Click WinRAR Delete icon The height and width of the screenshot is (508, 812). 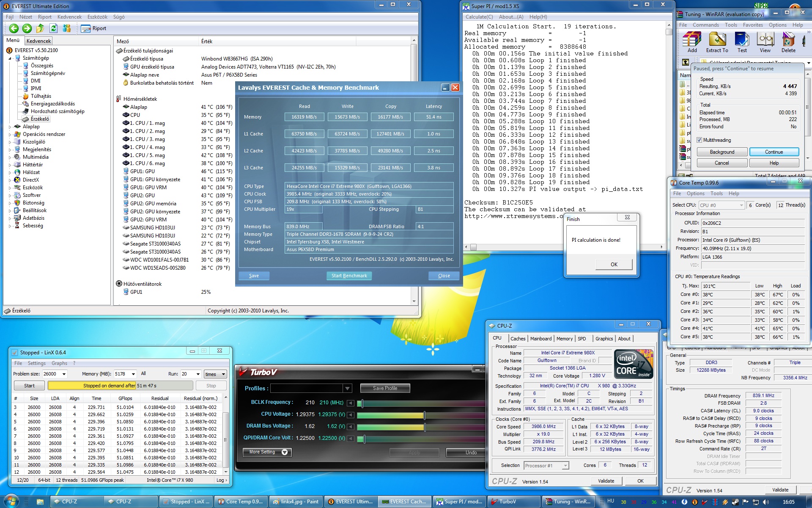tap(788, 43)
